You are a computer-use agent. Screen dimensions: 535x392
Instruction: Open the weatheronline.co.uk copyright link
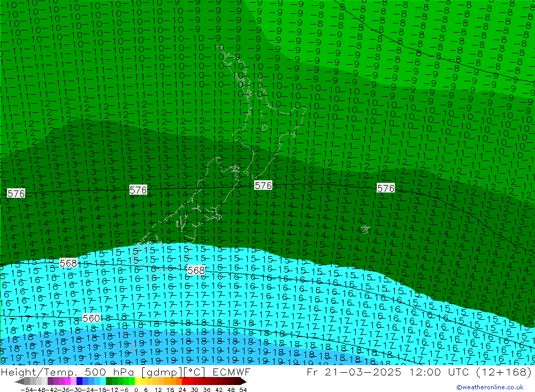click(490, 387)
